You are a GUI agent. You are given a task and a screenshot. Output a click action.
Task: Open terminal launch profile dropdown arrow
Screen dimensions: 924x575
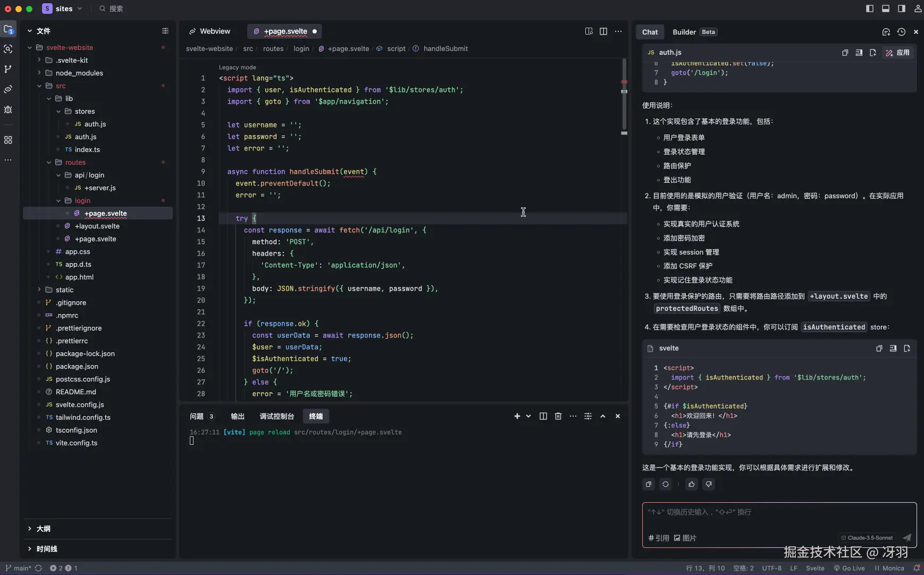pos(528,416)
